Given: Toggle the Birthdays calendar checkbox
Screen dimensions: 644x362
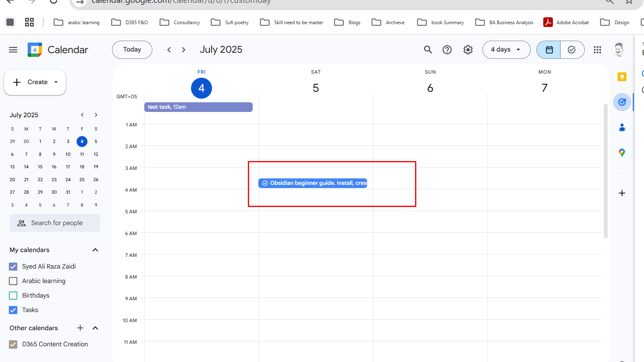Looking at the screenshot, I should pos(13,296).
